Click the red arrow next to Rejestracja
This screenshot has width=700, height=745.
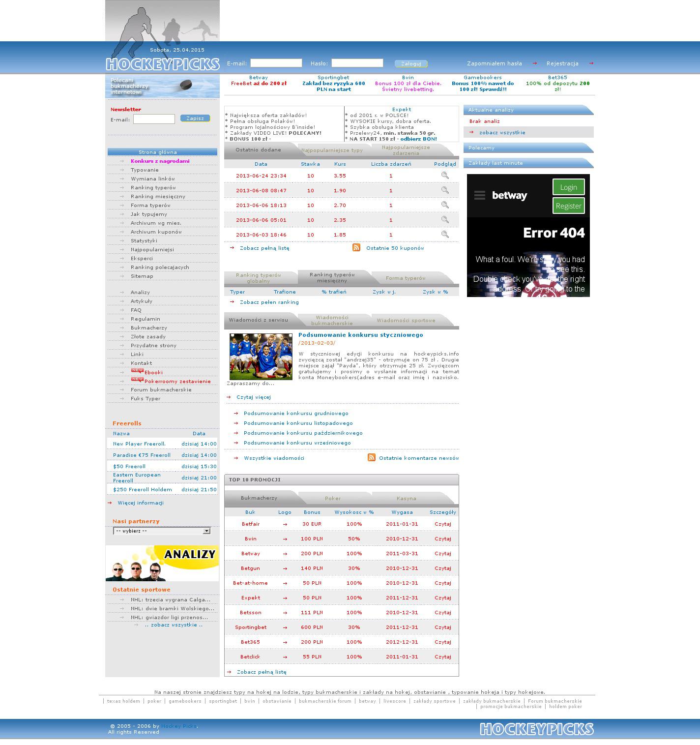pos(591,63)
